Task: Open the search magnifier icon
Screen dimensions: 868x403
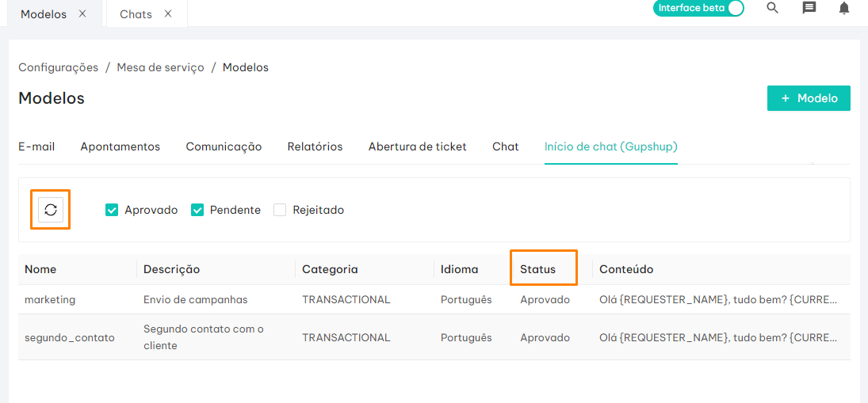Action: [x=772, y=8]
